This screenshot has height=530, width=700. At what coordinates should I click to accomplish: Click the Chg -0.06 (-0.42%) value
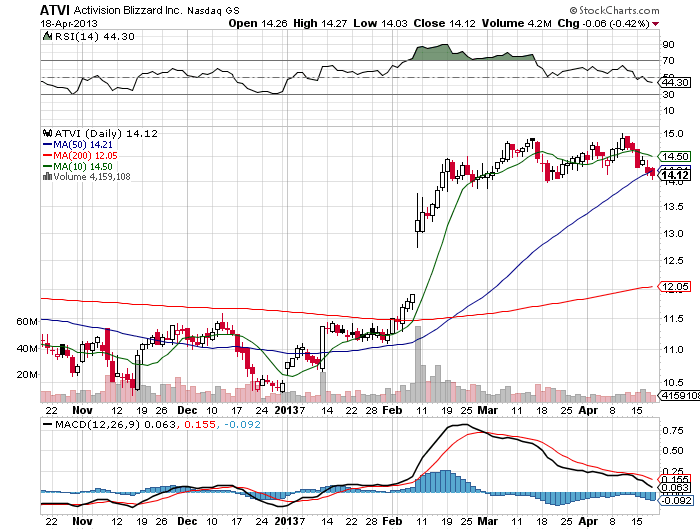pyautogui.click(x=603, y=23)
